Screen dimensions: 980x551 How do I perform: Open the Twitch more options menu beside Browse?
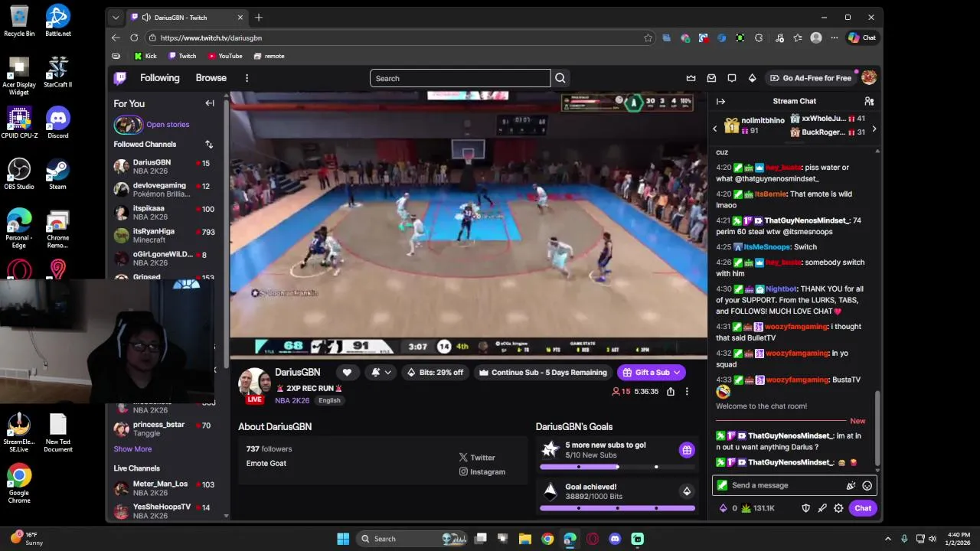(x=247, y=78)
